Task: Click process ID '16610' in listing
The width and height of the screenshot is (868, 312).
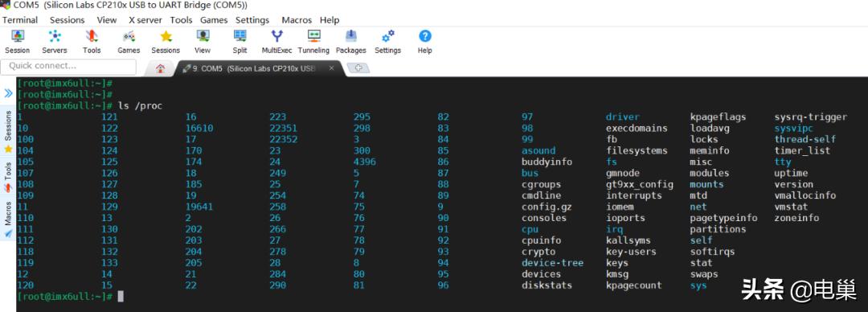Action: [199, 128]
